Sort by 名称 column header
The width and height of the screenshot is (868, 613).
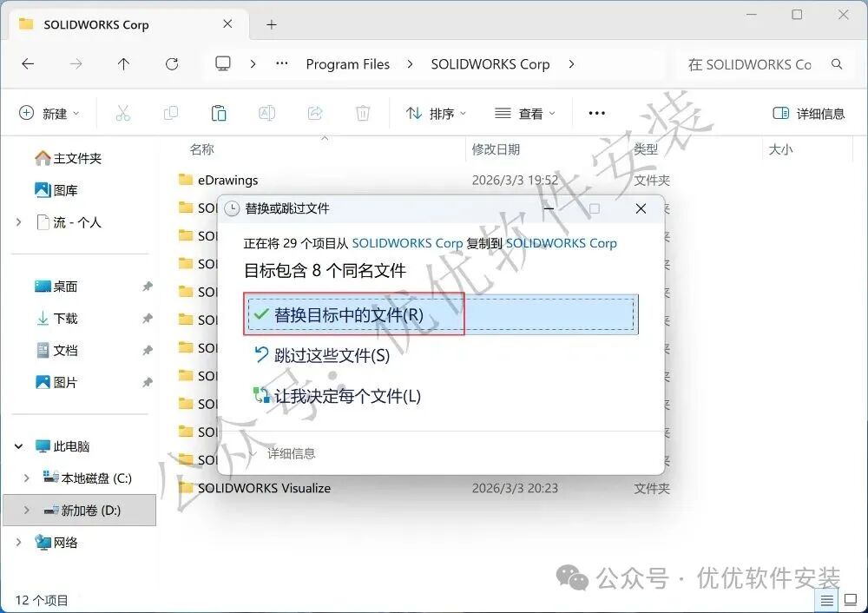(x=201, y=149)
